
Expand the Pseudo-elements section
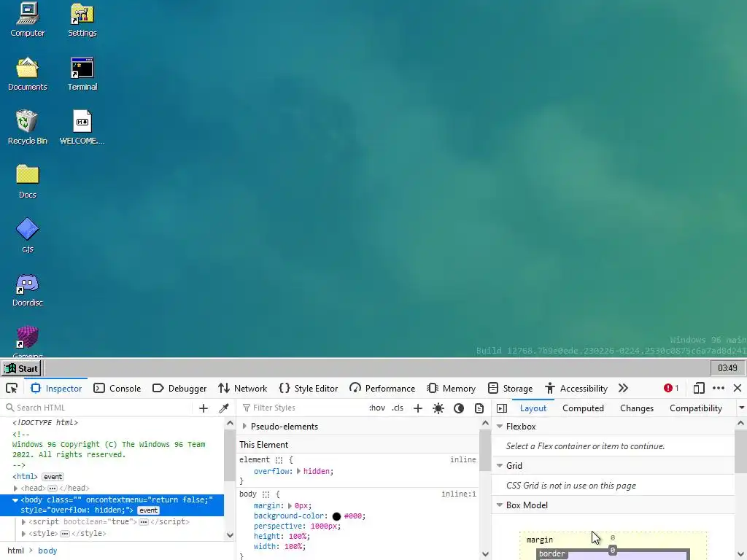(x=245, y=426)
